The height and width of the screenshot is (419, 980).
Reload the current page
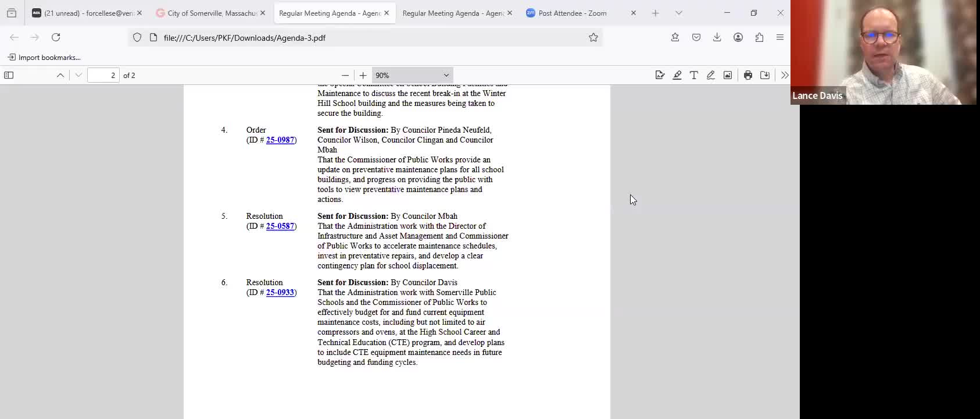pos(56,37)
